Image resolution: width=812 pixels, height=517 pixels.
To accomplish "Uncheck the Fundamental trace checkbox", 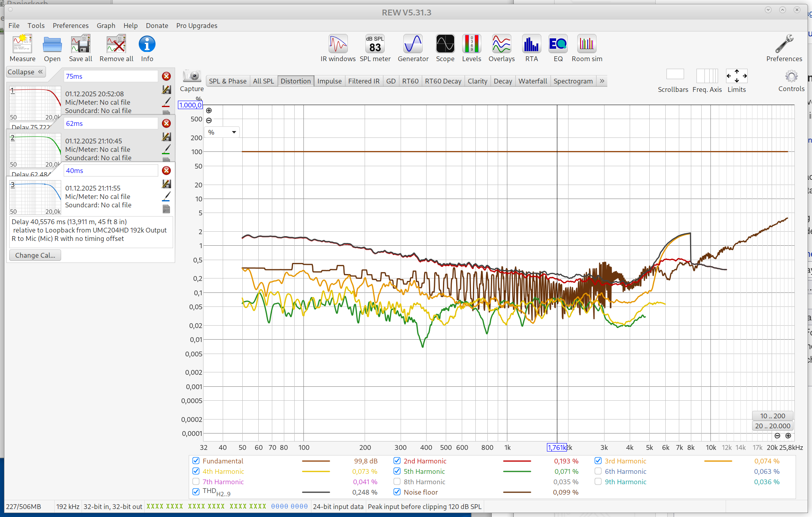I will click(196, 461).
